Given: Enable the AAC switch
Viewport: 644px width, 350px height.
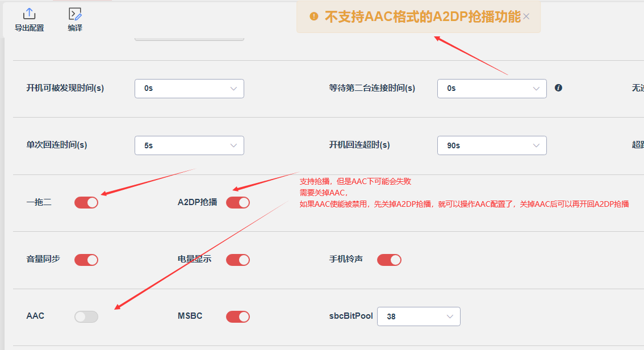Looking at the screenshot, I should 86,316.
